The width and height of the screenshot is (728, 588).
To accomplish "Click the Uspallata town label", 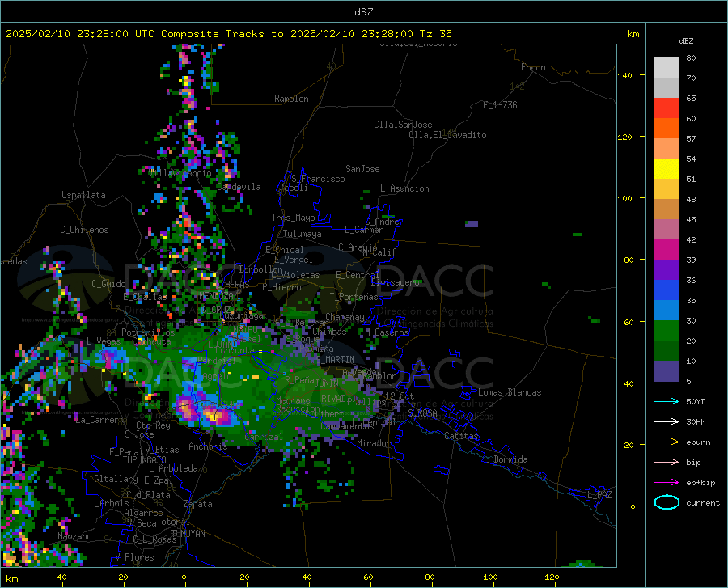I will pos(83,195).
